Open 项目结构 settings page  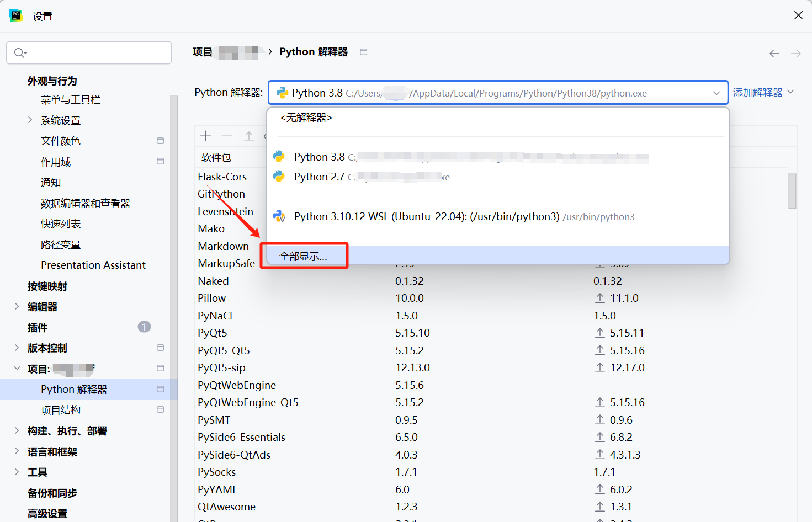tap(61, 410)
